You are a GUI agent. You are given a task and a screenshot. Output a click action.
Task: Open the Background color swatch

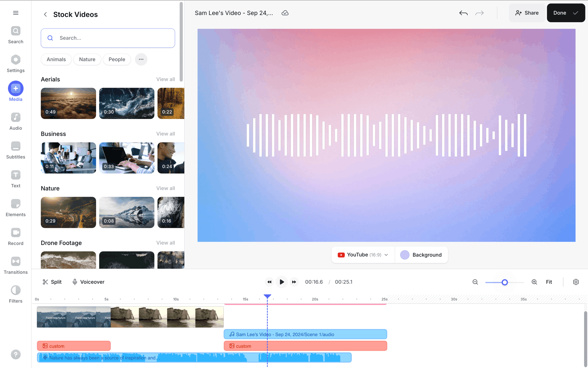(405, 255)
